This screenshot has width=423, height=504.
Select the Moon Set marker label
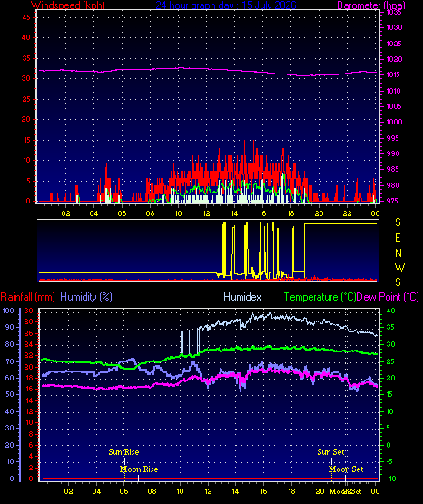click(x=346, y=469)
